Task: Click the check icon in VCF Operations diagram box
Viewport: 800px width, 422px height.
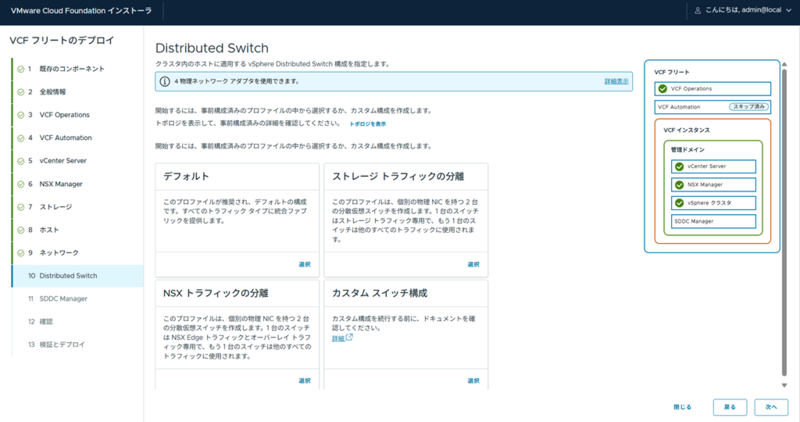Action: pyautogui.click(x=662, y=89)
